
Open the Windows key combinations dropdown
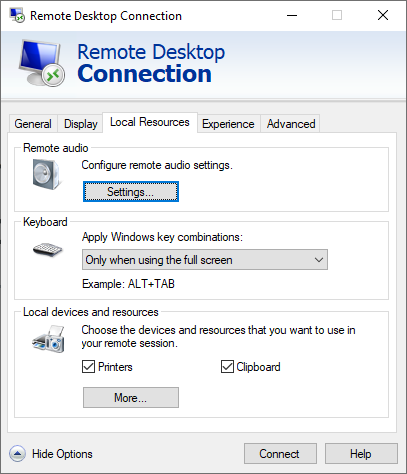[x=205, y=260]
